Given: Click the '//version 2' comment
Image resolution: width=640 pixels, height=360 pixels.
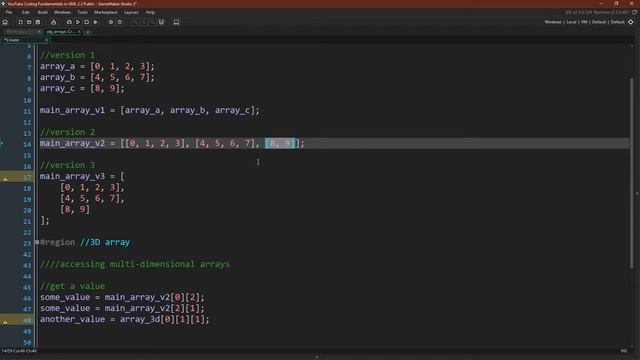Looking at the screenshot, I should [x=67, y=132].
